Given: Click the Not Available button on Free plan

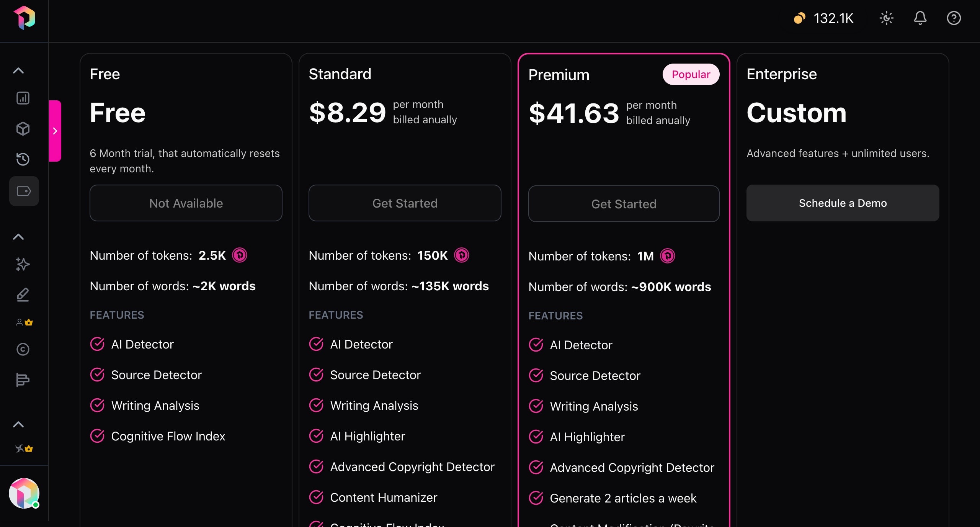Looking at the screenshot, I should [186, 203].
